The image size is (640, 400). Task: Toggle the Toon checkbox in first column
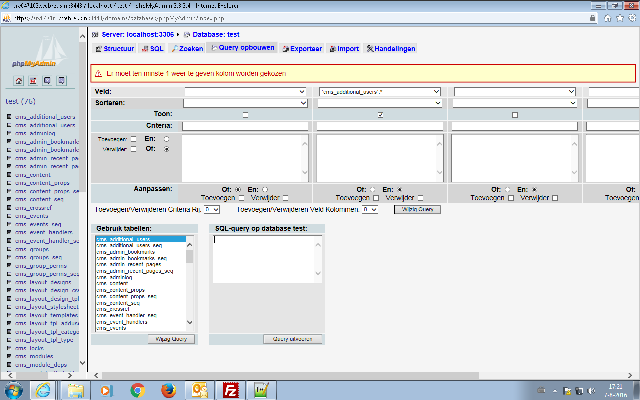click(245, 114)
